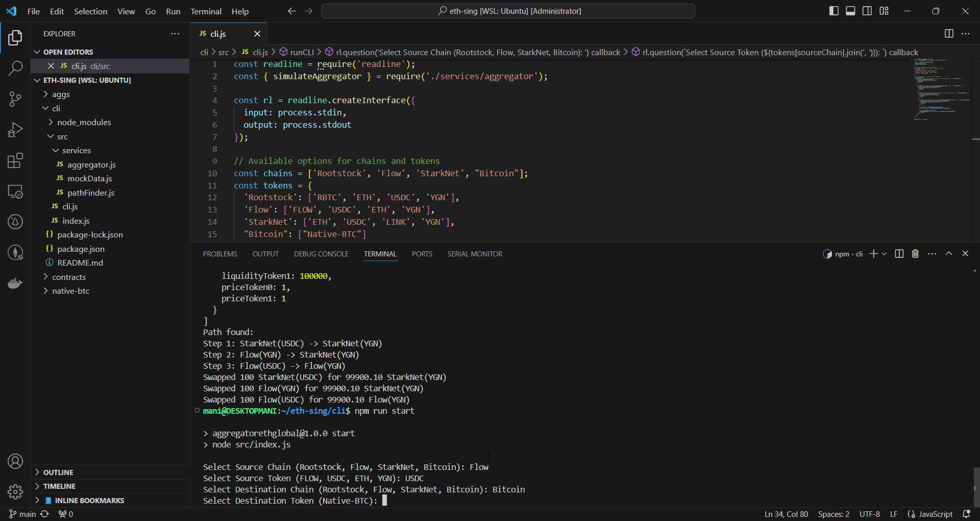Open terminal launch profile dropdown arrow

point(885,254)
